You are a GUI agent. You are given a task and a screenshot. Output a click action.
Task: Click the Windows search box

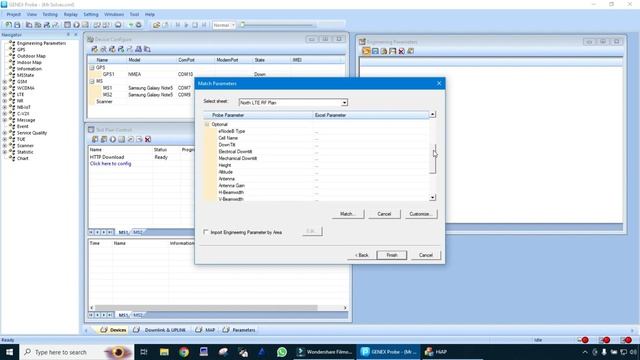[77, 352]
